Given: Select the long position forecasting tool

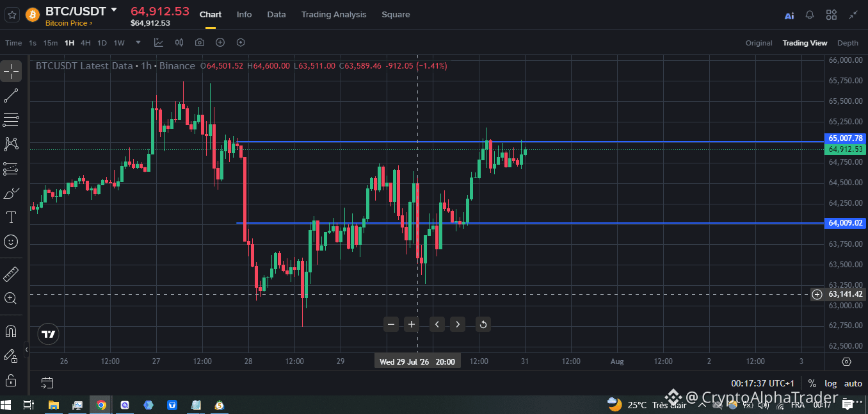Looking at the screenshot, I should (11, 169).
